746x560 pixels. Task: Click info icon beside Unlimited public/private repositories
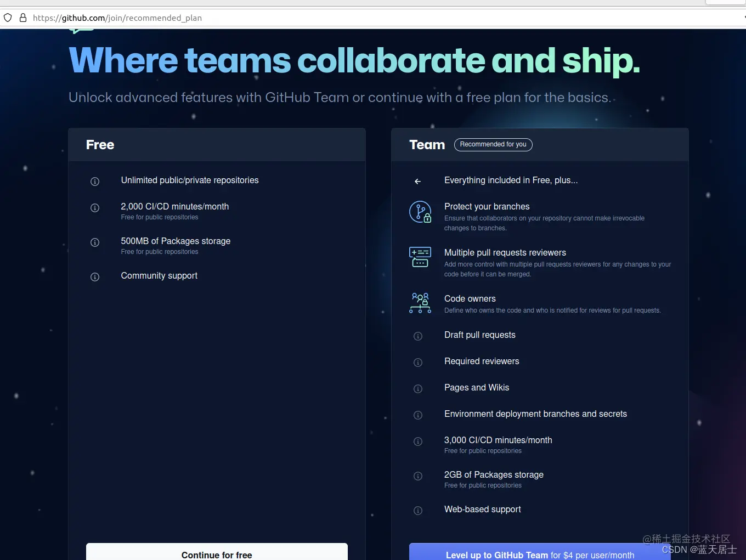click(x=95, y=182)
